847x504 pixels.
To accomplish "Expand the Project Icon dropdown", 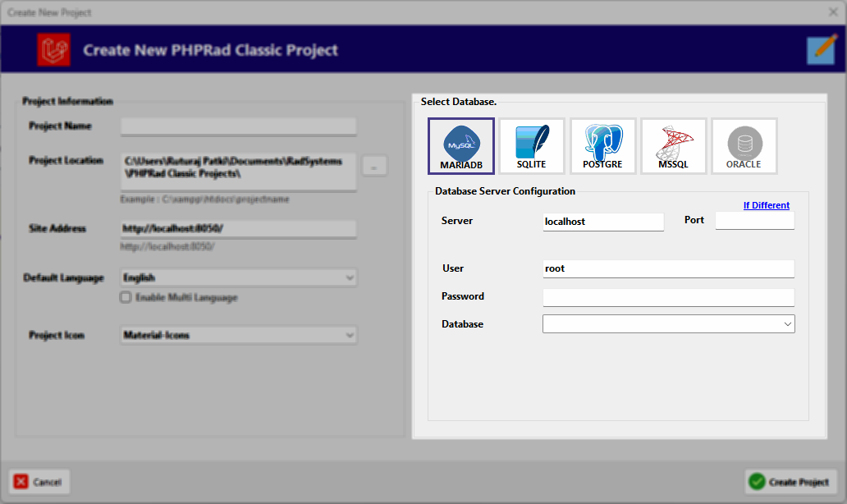I will [238, 335].
